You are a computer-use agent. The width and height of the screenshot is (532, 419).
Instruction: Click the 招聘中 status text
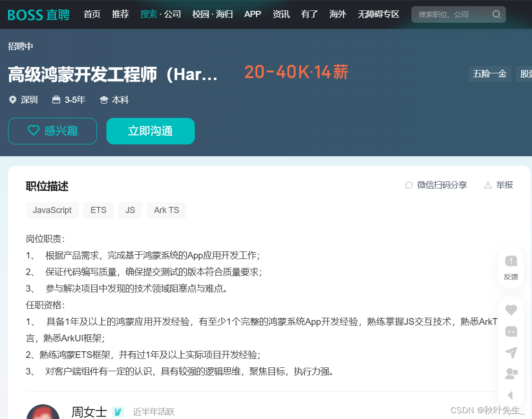pos(20,46)
